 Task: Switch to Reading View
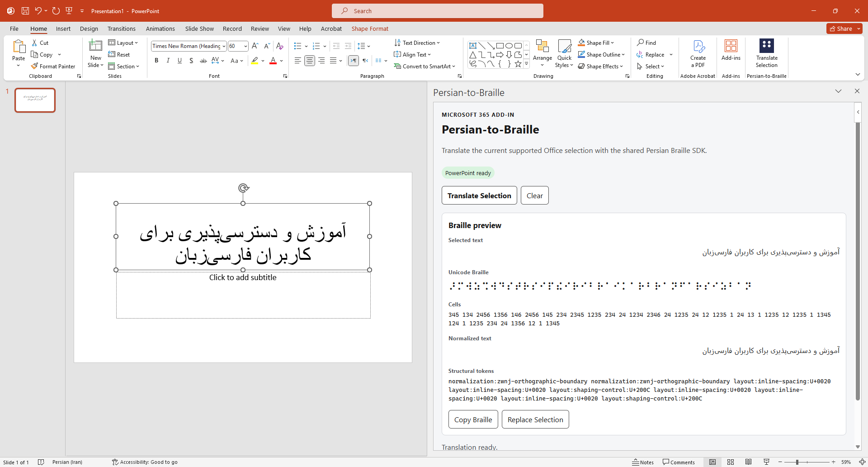749,462
